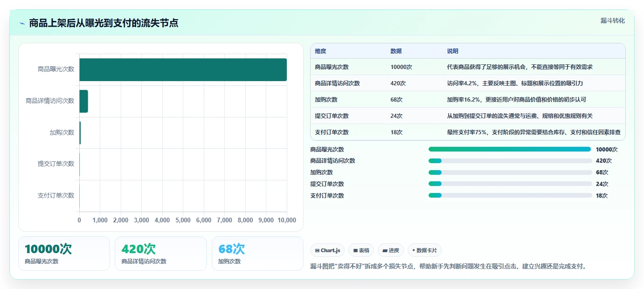Click the description starting with 从加购到提交订单的流失

519,116
